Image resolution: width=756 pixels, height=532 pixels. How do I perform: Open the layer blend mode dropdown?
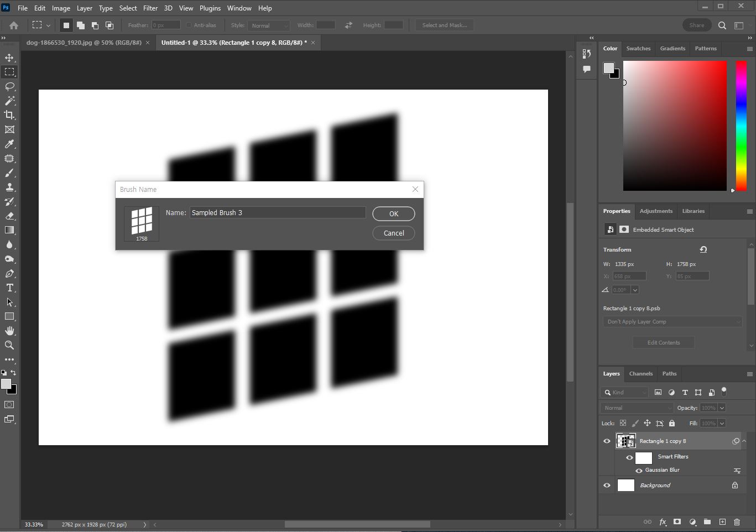pos(637,408)
